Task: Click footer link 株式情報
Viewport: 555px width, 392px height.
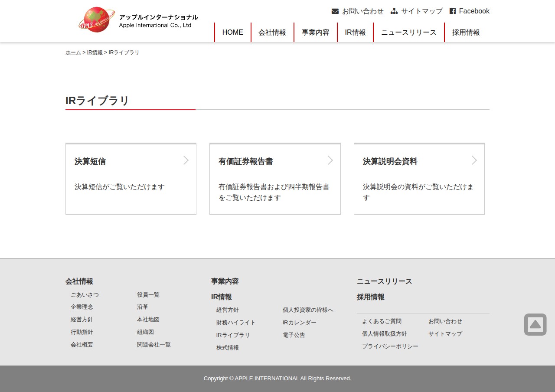Action: tap(228, 348)
